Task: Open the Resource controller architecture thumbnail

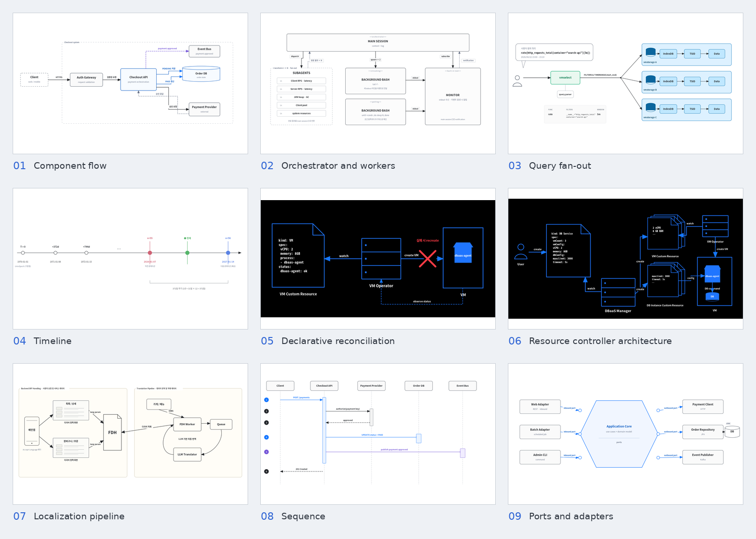Action: point(626,259)
